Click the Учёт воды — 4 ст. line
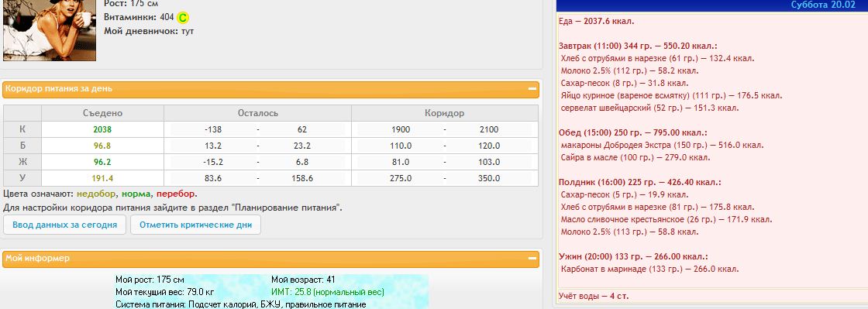Viewport: 868px width, 309px height. coord(594,297)
